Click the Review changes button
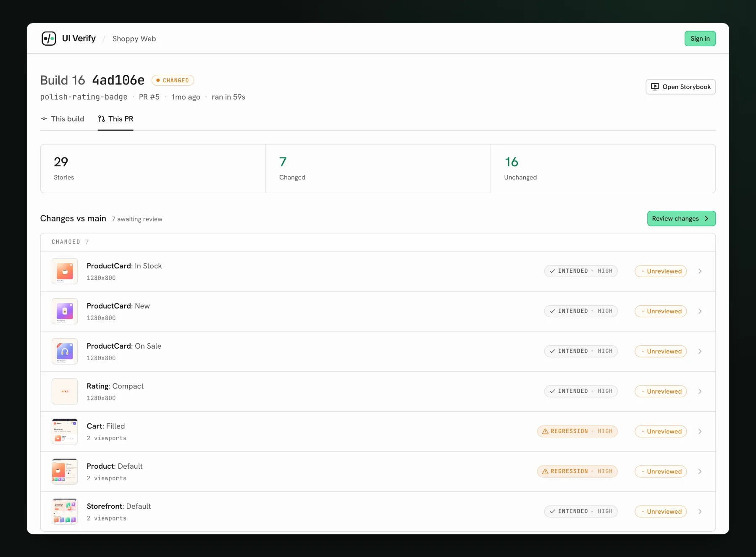Screen dimensions: 756x557 pyautogui.click(x=681, y=218)
